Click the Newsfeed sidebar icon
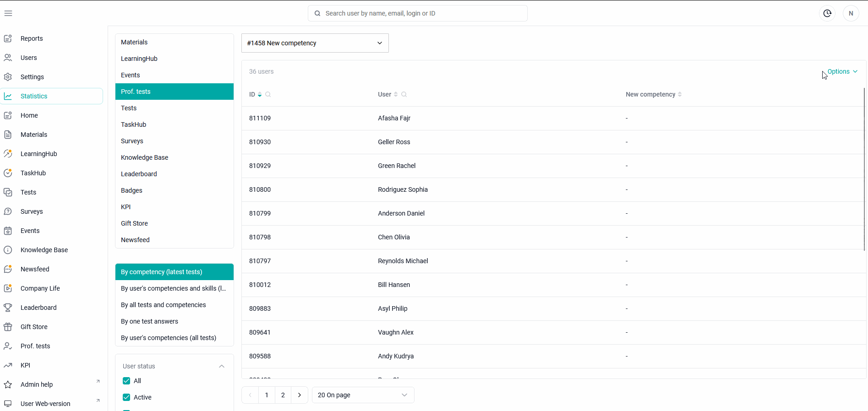868x411 pixels. tap(8, 269)
